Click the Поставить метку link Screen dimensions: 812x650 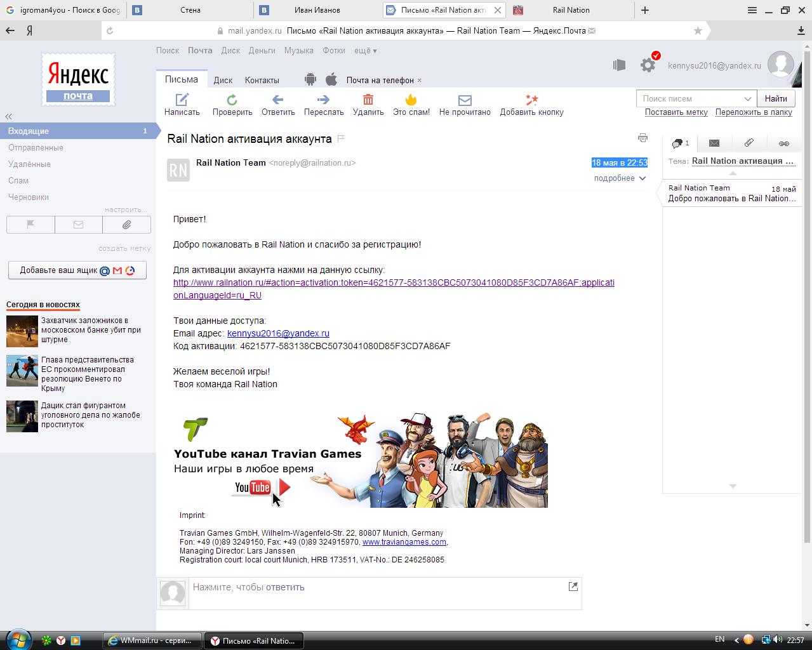coord(676,112)
